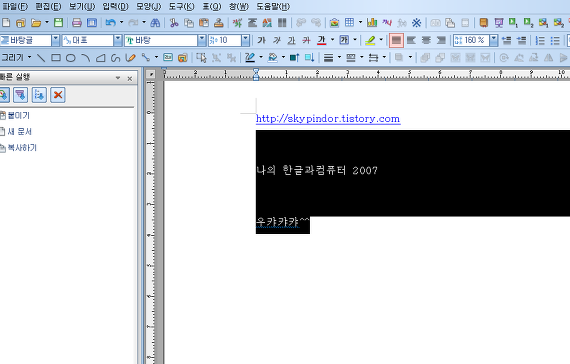Screen dimensions: 570x364
Task: Toggle center alignment button
Action: point(426,40)
